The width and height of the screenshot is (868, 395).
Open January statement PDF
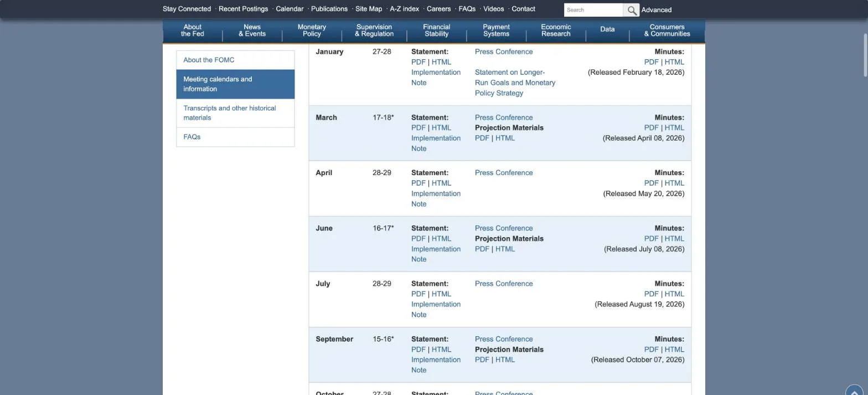[418, 62]
